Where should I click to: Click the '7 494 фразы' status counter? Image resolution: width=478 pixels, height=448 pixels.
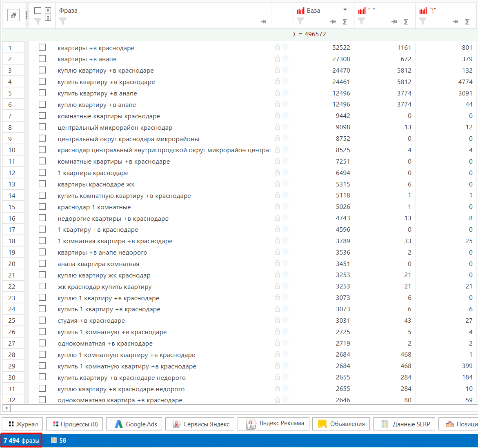(x=22, y=440)
